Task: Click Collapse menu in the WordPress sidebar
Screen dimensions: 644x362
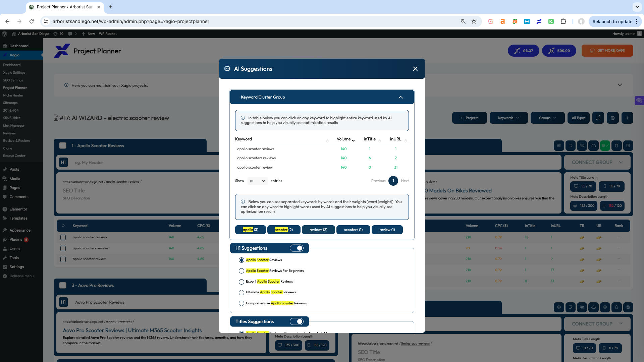Action: (x=21, y=276)
